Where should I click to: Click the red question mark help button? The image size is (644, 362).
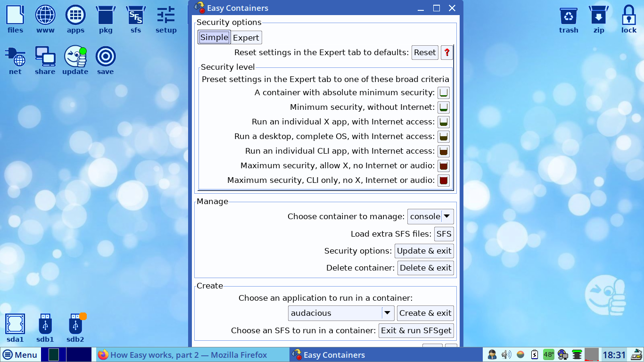pyautogui.click(x=447, y=52)
